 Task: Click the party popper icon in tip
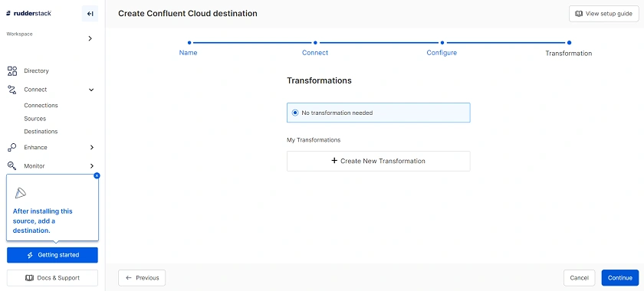click(x=20, y=193)
